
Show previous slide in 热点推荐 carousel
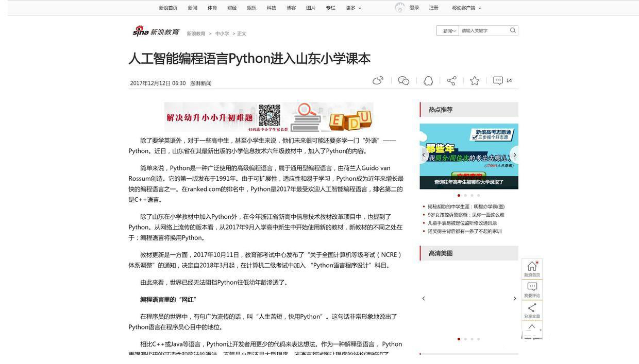[x=424, y=155]
